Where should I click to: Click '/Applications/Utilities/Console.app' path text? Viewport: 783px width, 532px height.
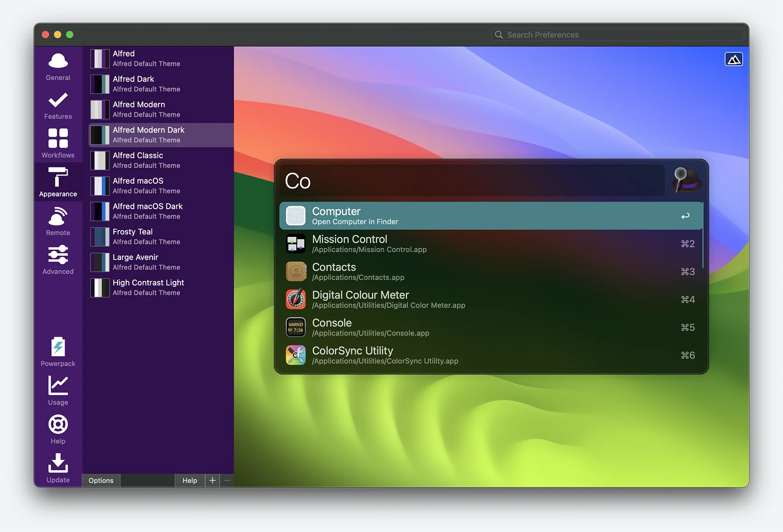coord(371,333)
